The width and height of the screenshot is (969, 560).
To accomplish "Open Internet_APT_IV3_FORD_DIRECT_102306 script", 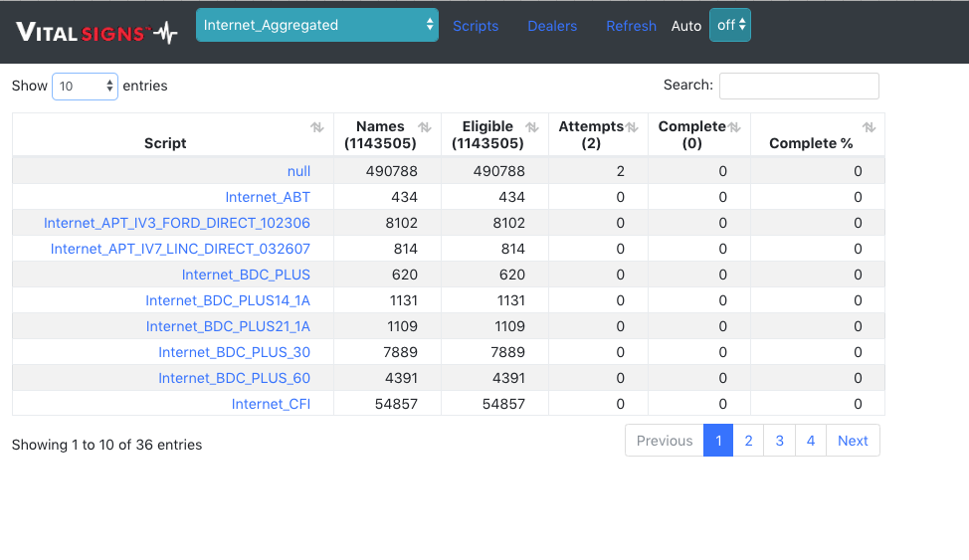I will pos(177,223).
